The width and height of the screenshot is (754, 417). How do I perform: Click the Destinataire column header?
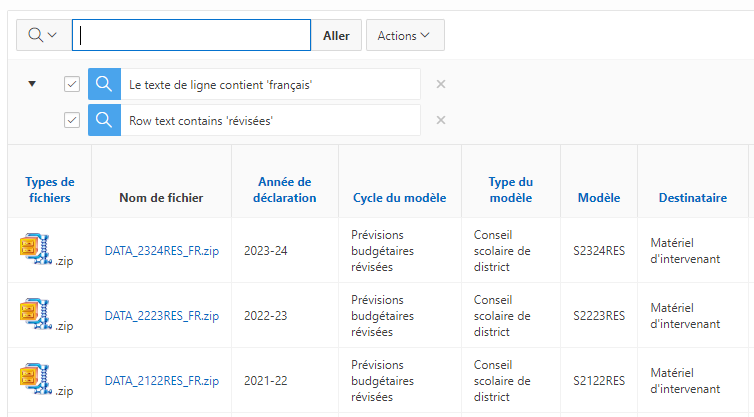coord(692,198)
